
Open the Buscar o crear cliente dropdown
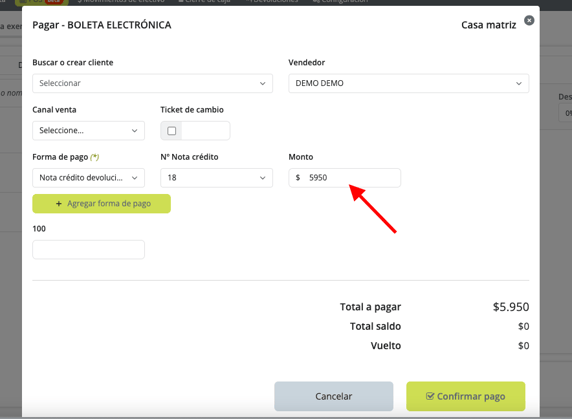click(x=152, y=83)
